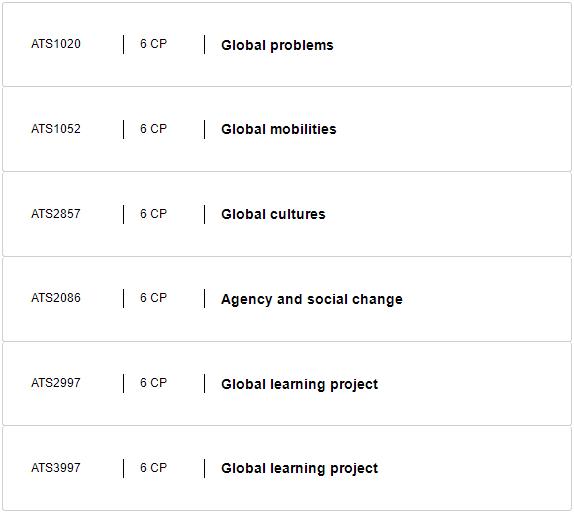Select 6 CP label in ATS1020 row
Viewport: 574px width, 513px height.
153,44
